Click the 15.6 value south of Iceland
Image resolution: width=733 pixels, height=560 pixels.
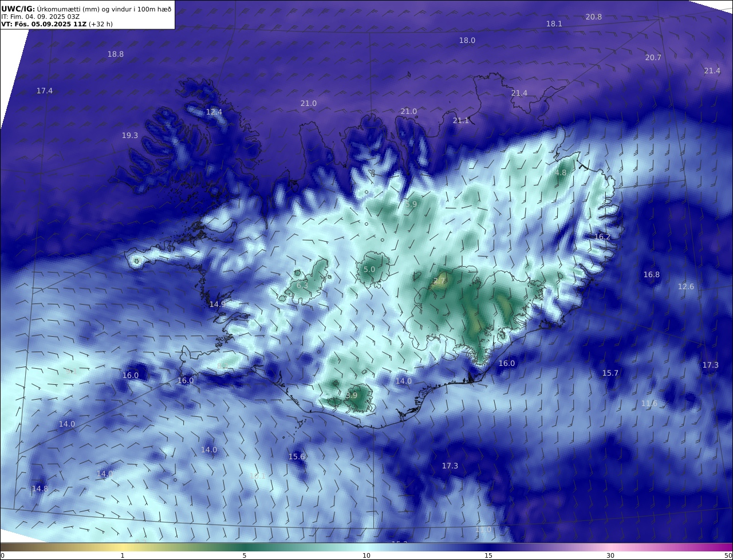[x=297, y=456]
